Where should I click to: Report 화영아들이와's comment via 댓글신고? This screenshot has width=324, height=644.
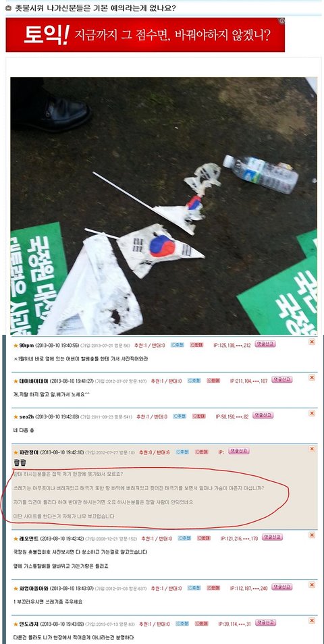tap(281, 587)
